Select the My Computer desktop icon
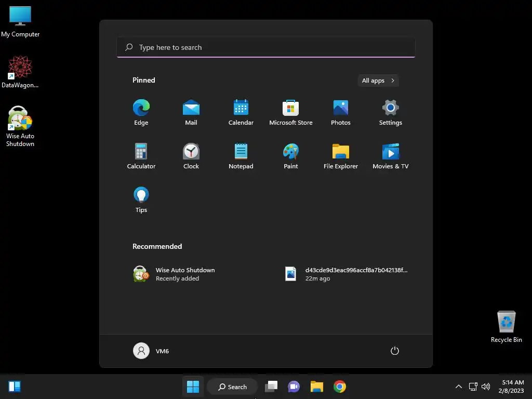This screenshot has height=399, width=532. click(x=20, y=21)
